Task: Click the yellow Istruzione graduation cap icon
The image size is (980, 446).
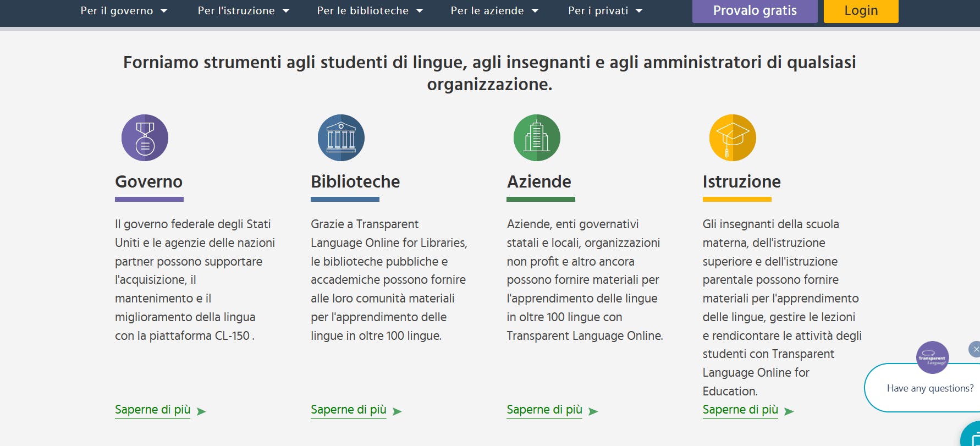Action: pos(733,138)
